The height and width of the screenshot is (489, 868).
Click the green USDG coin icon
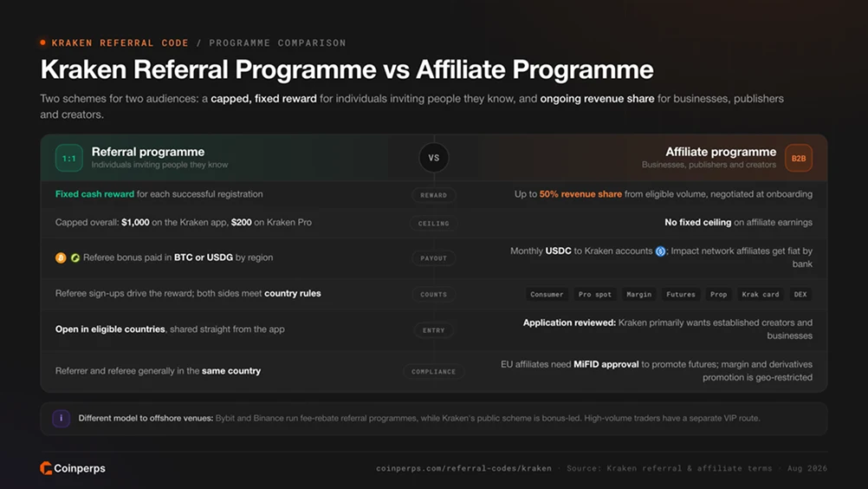[74, 258]
